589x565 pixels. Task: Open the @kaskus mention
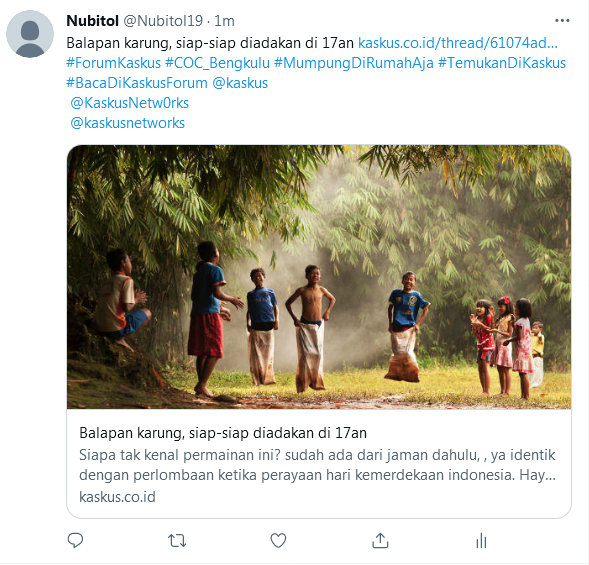click(x=240, y=83)
